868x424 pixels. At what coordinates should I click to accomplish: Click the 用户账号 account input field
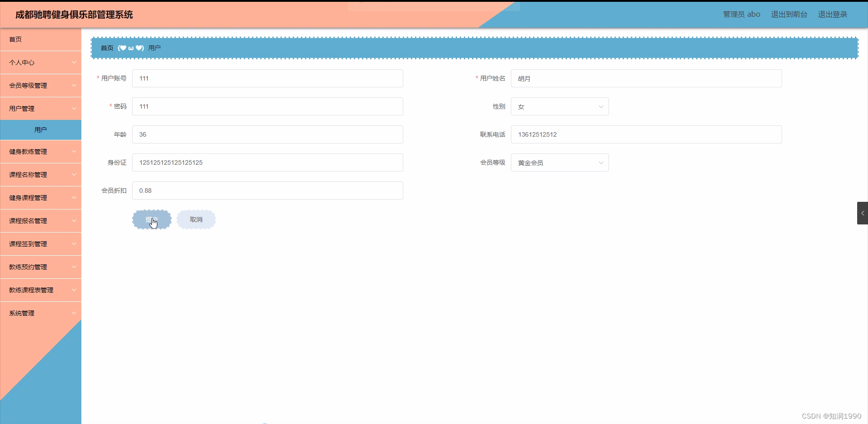pyautogui.click(x=267, y=78)
